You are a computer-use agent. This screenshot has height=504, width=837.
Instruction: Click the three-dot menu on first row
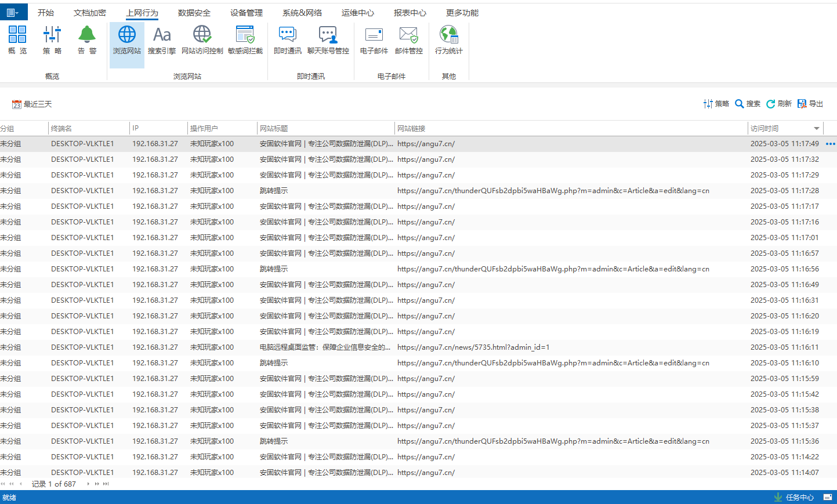point(830,144)
